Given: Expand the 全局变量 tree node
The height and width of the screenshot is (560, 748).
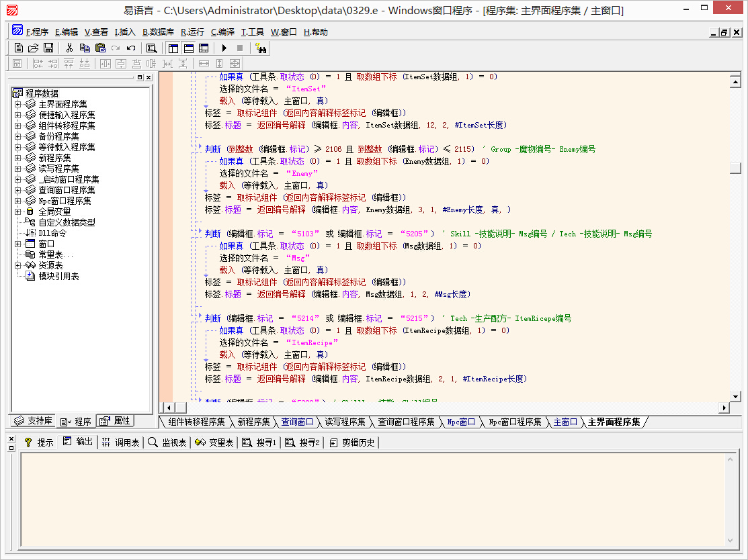Looking at the screenshot, I should click(x=17, y=212).
